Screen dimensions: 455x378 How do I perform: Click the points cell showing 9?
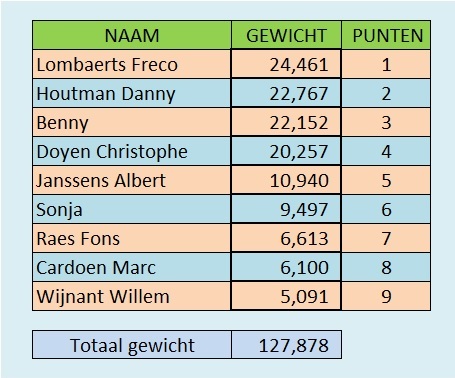(x=386, y=296)
